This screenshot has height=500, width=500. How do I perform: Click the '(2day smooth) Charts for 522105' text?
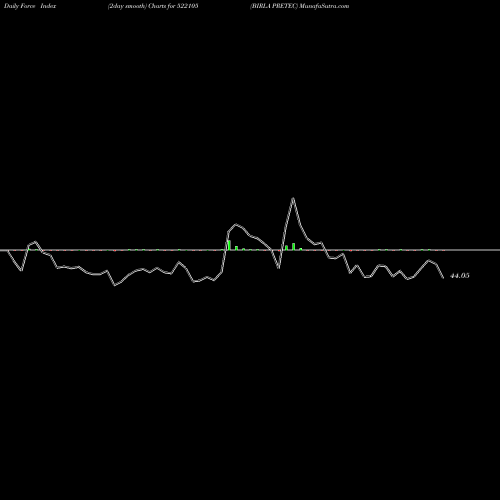coord(153,6)
